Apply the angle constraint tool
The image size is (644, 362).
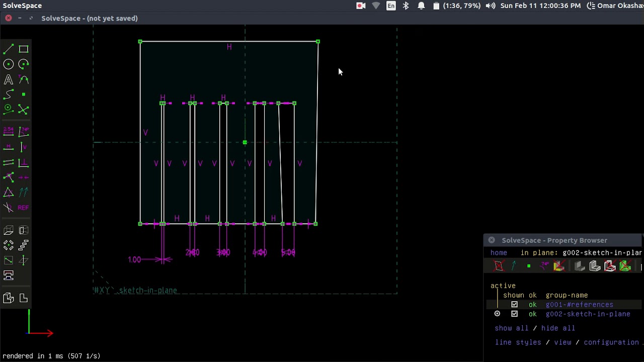pos(24,131)
